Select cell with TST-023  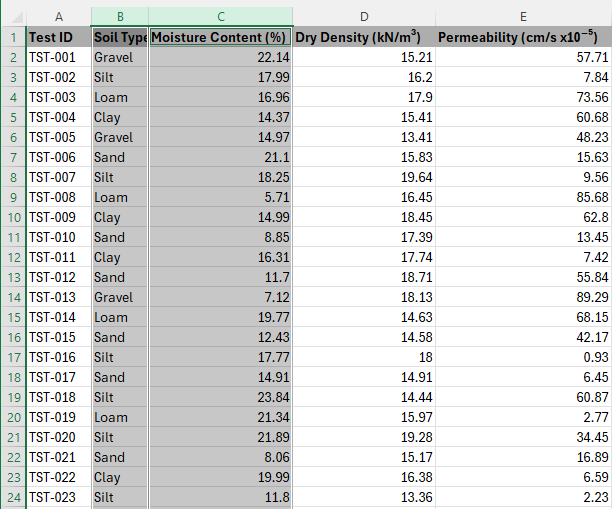(59, 497)
